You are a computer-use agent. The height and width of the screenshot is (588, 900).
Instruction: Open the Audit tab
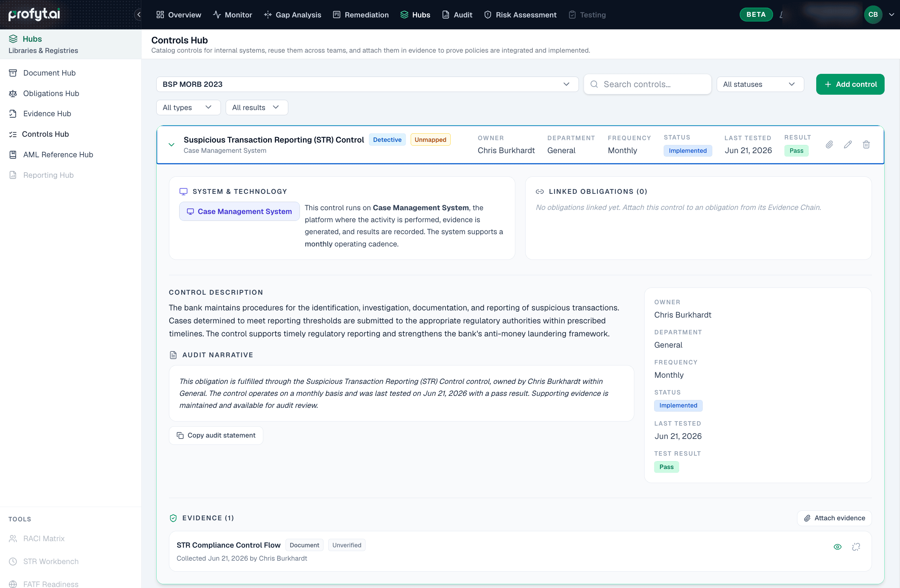pyautogui.click(x=457, y=15)
